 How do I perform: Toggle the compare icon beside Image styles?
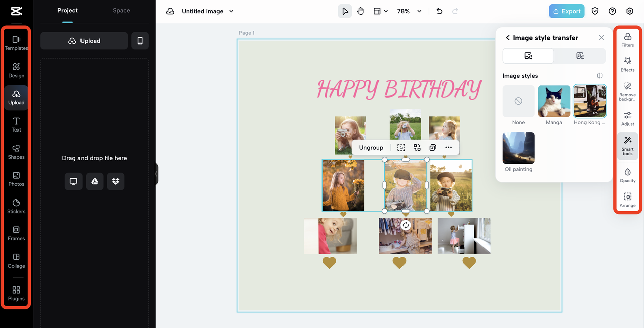pyautogui.click(x=600, y=76)
